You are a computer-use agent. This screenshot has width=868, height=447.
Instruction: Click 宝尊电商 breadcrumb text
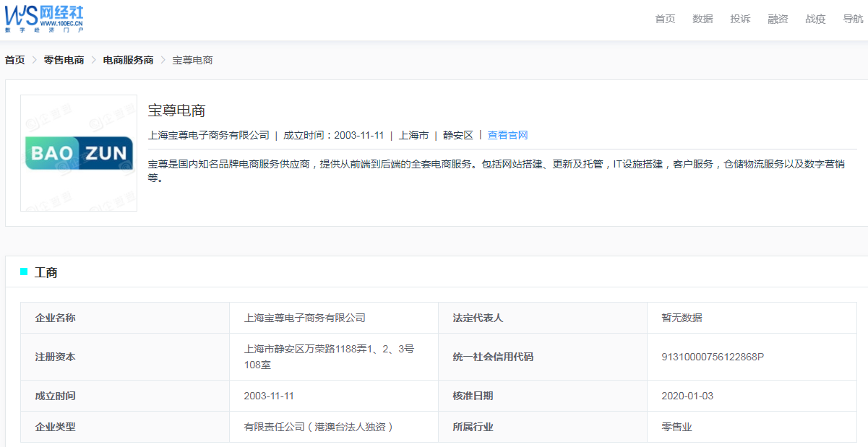pos(192,60)
